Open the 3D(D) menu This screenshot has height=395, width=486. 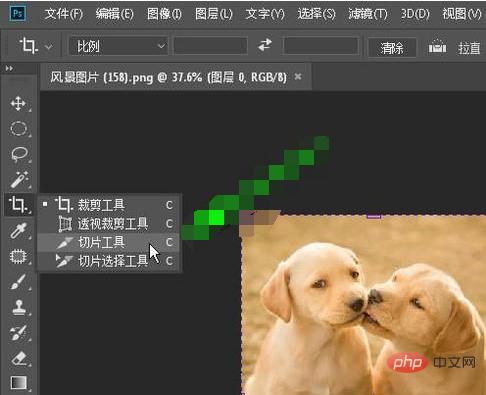tap(415, 14)
